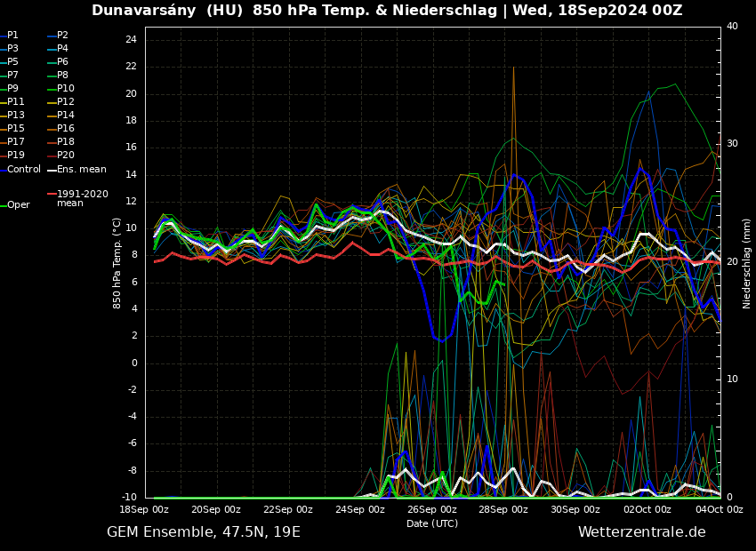
Task: Click the 24Sep 00z date tick label
Action: pos(360,510)
